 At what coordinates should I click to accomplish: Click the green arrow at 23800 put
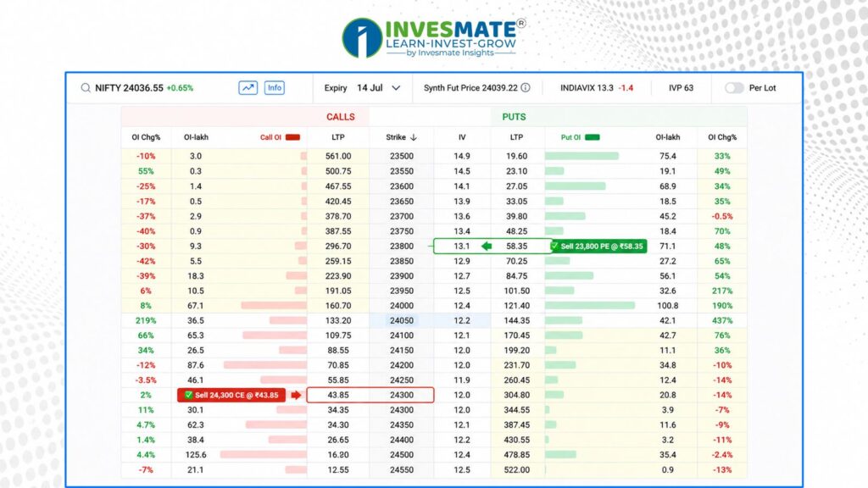[x=487, y=247]
